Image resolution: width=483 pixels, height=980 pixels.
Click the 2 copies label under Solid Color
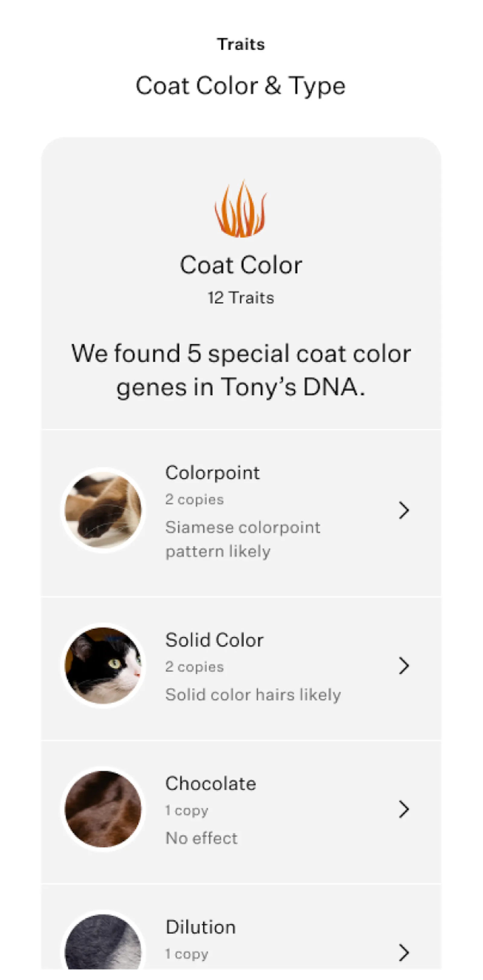pos(194,667)
